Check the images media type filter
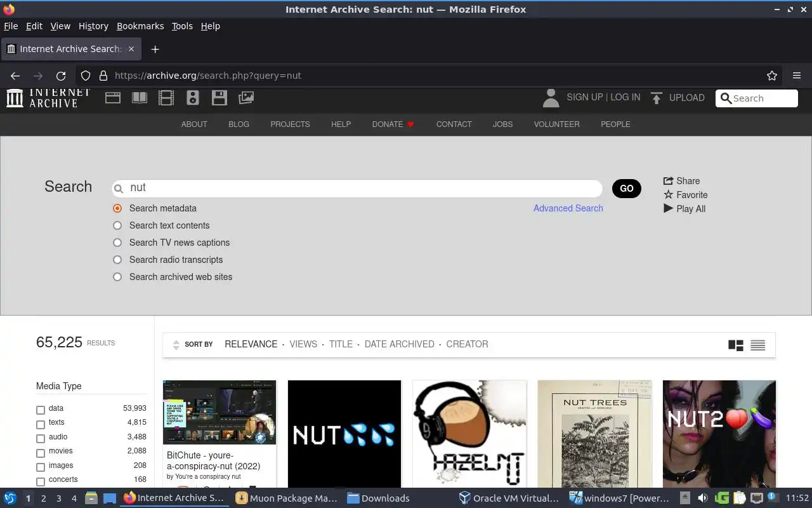This screenshot has width=812, height=508. (x=41, y=467)
